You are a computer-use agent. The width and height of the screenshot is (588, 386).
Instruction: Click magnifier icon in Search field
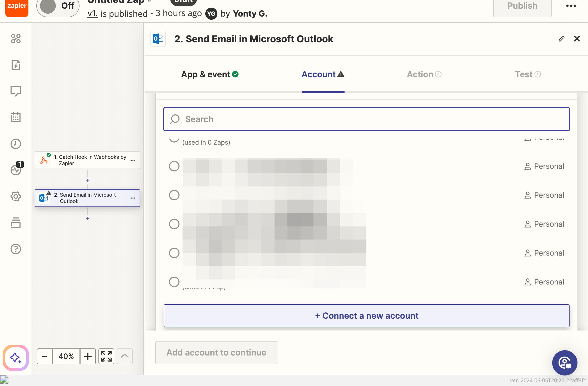click(175, 119)
